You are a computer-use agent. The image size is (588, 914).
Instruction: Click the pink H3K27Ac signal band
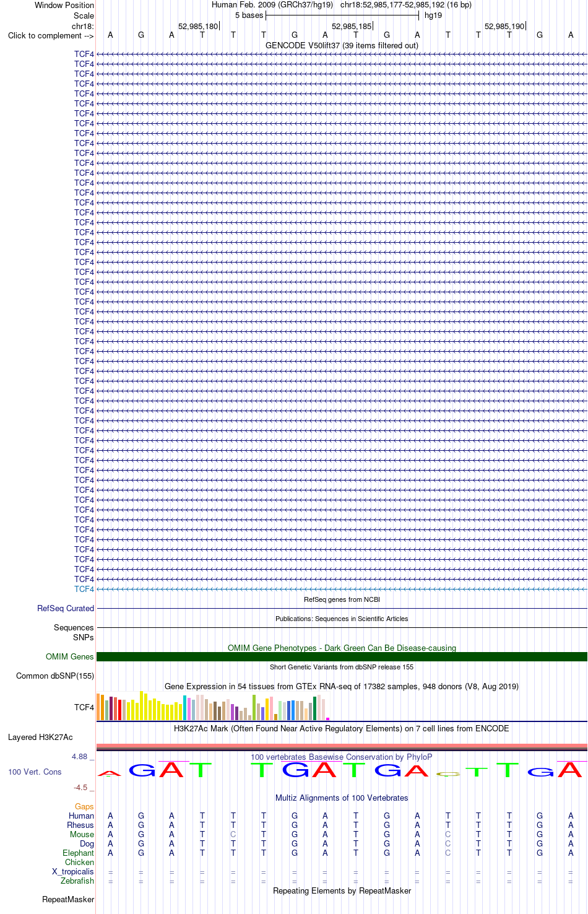pyautogui.click(x=342, y=746)
